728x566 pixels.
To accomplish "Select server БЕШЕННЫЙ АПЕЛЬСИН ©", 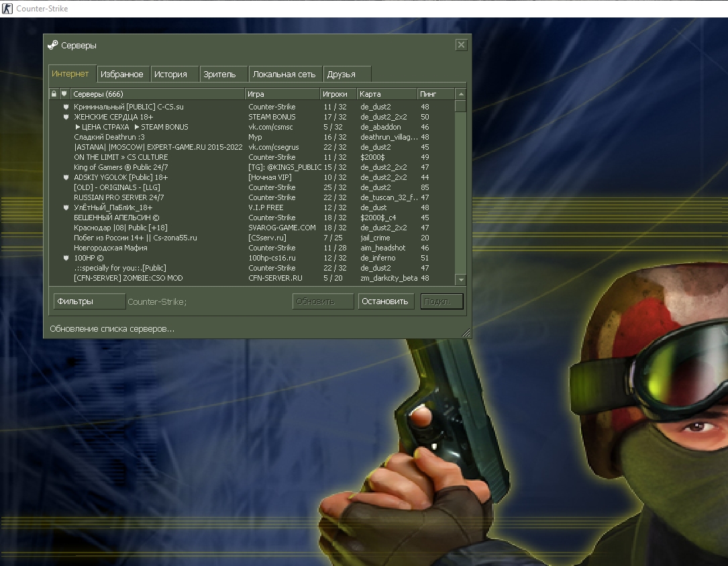I will pyautogui.click(x=252, y=218).
